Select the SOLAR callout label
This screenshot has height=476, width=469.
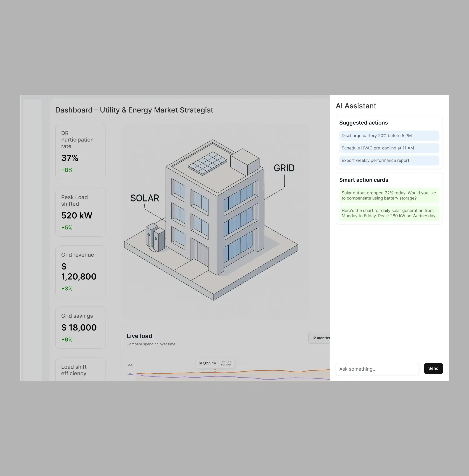[145, 198]
